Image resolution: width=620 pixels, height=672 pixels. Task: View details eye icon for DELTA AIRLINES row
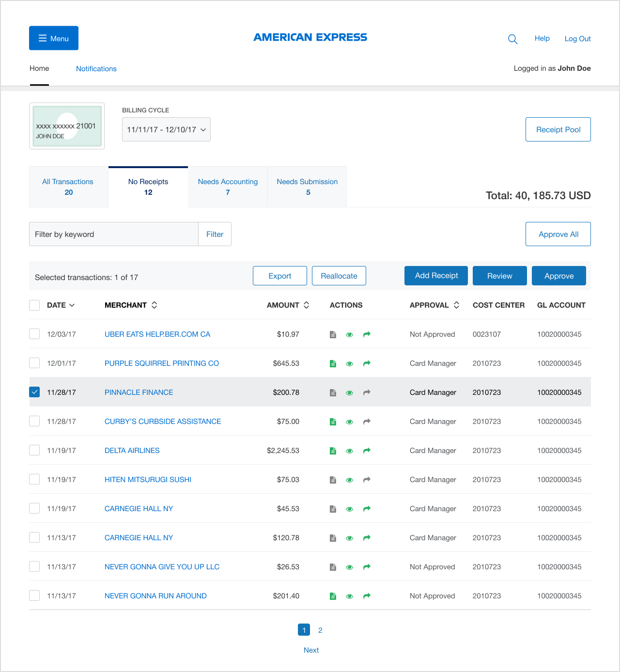click(349, 451)
